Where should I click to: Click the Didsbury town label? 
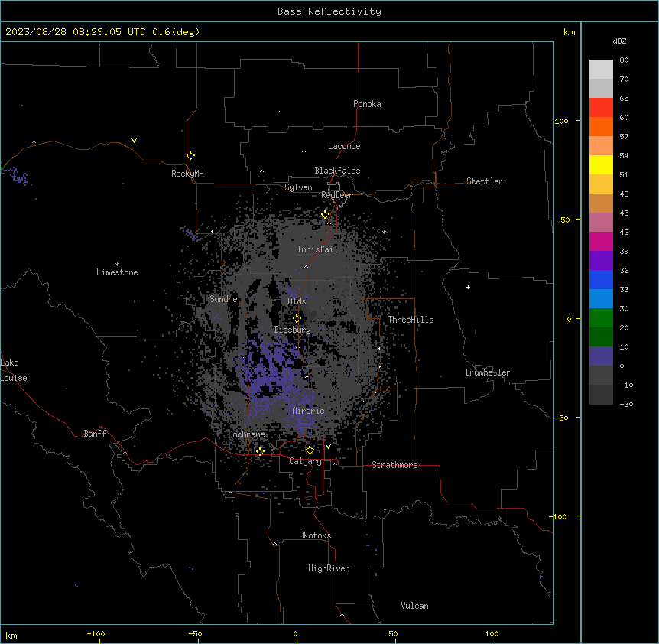(293, 330)
